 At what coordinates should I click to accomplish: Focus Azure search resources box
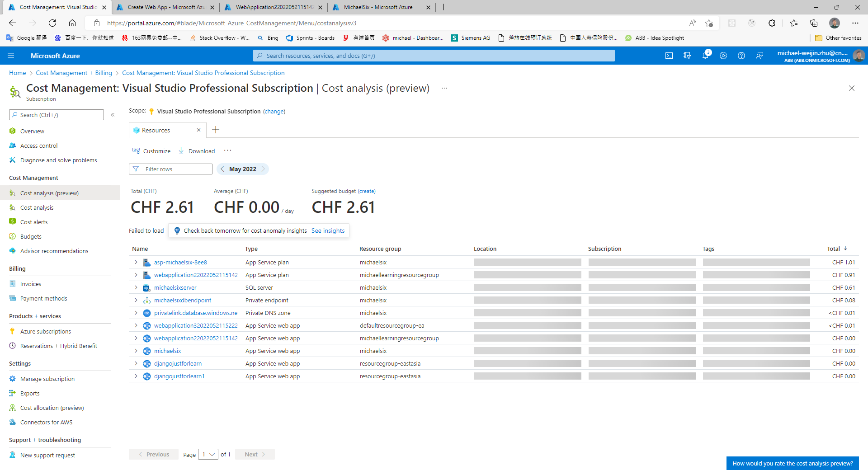(x=434, y=56)
